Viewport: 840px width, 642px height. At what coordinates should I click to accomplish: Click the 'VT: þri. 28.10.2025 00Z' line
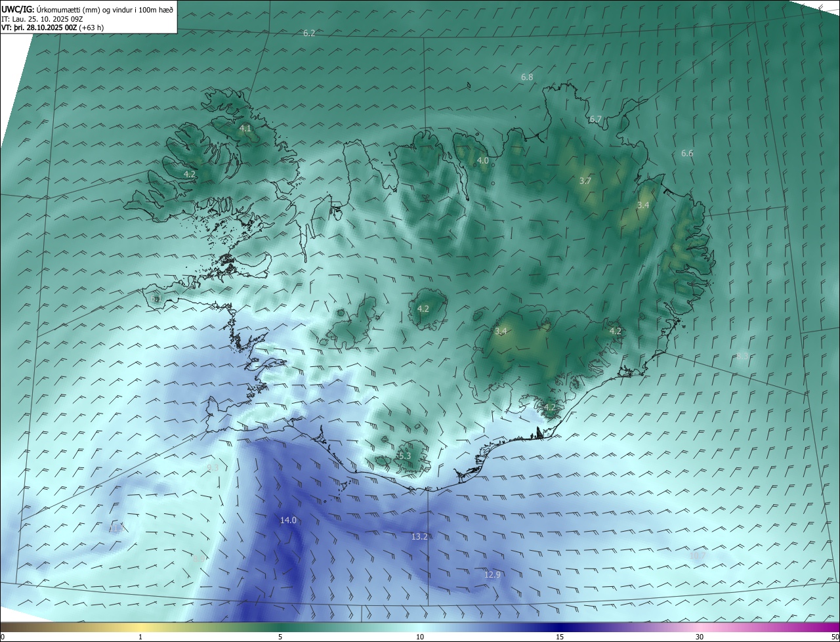(38, 28)
